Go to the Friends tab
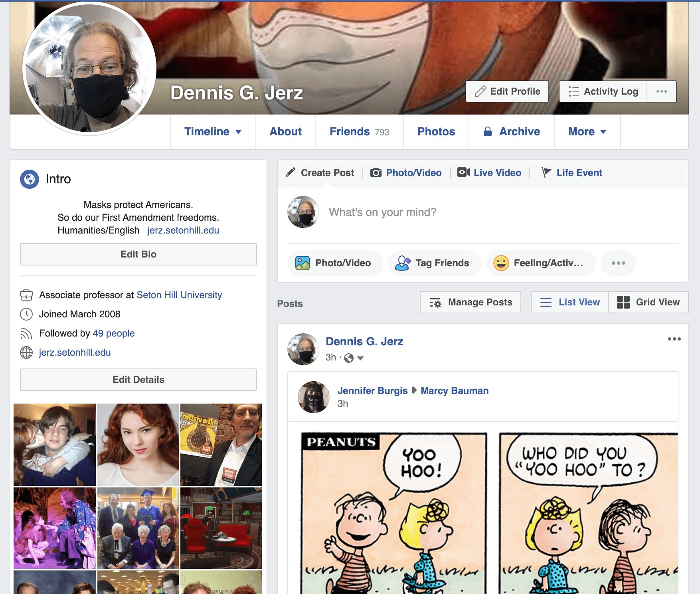This screenshot has width=700, height=594. [359, 132]
